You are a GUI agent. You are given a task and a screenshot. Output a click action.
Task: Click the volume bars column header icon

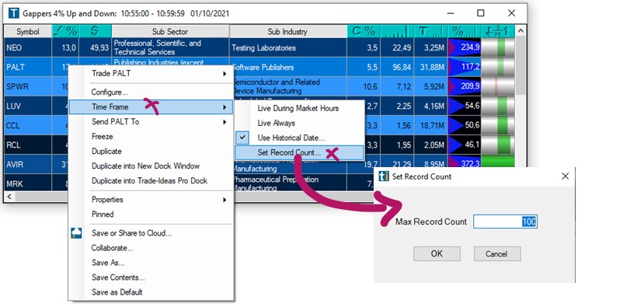pyautogui.click(x=397, y=31)
